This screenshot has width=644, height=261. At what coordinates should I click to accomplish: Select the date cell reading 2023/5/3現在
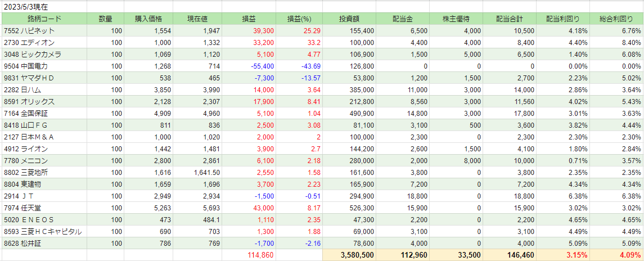coord(44,7)
